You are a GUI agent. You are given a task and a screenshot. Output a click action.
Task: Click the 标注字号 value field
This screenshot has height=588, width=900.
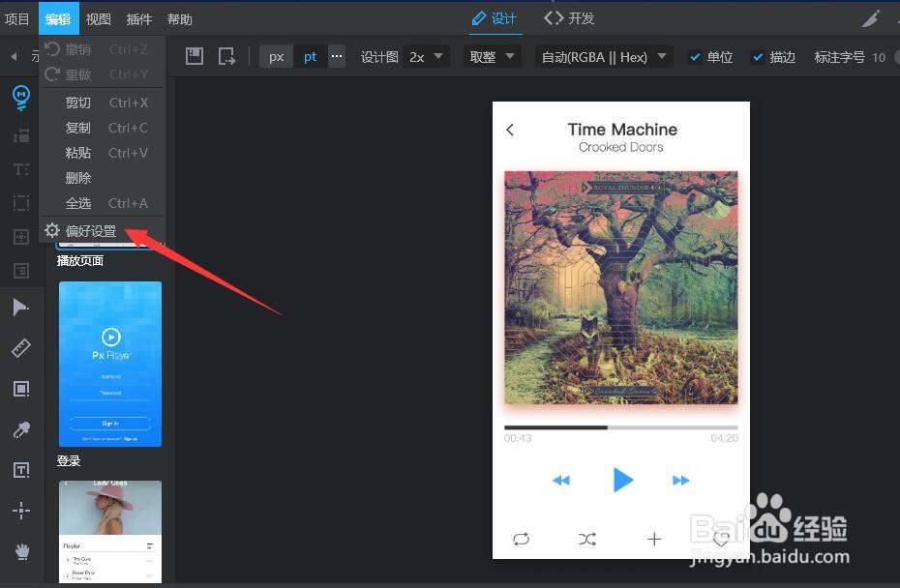pyautogui.click(x=879, y=57)
